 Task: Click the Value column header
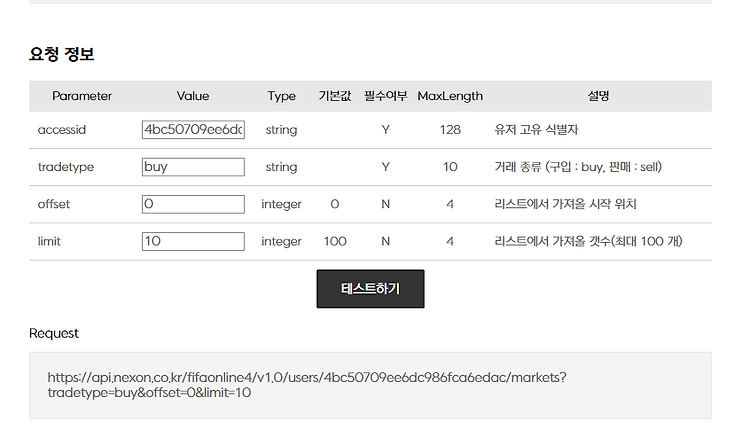tap(193, 96)
